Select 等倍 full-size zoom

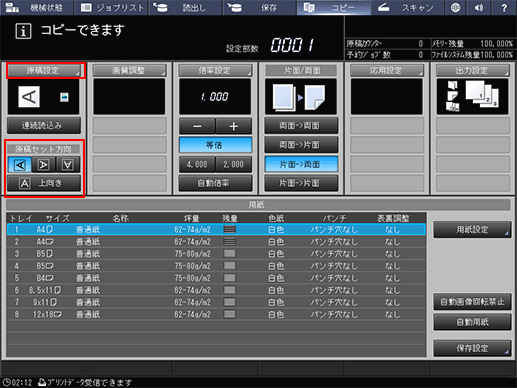click(x=215, y=145)
